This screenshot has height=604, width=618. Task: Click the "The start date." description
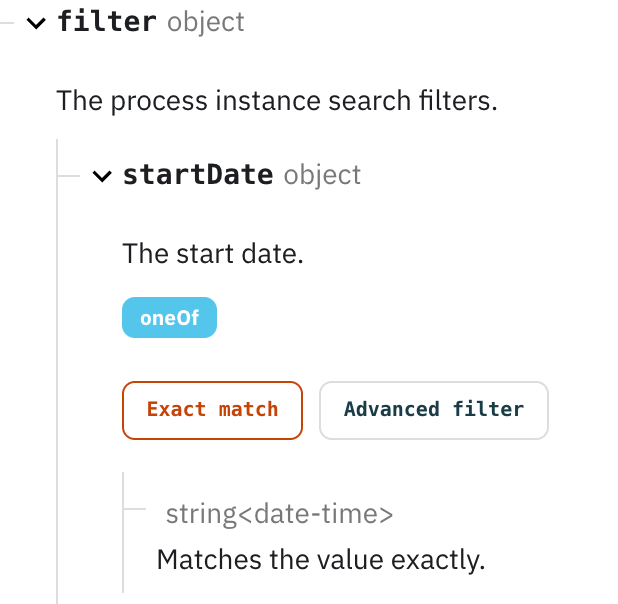(x=212, y=253)
